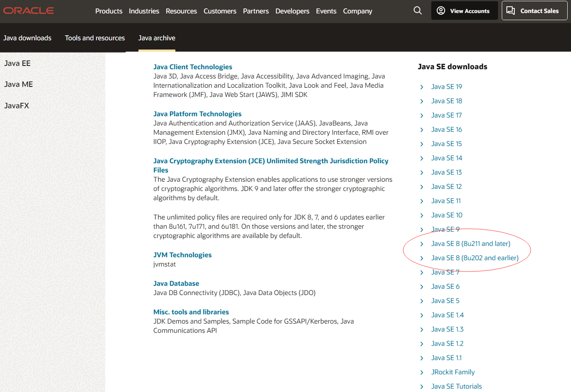Open the Java SE 16 link

tap(446, 129)
